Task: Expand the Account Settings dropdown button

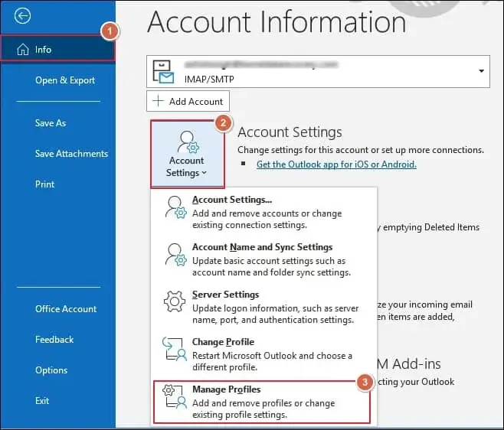Action: (186, 155)
